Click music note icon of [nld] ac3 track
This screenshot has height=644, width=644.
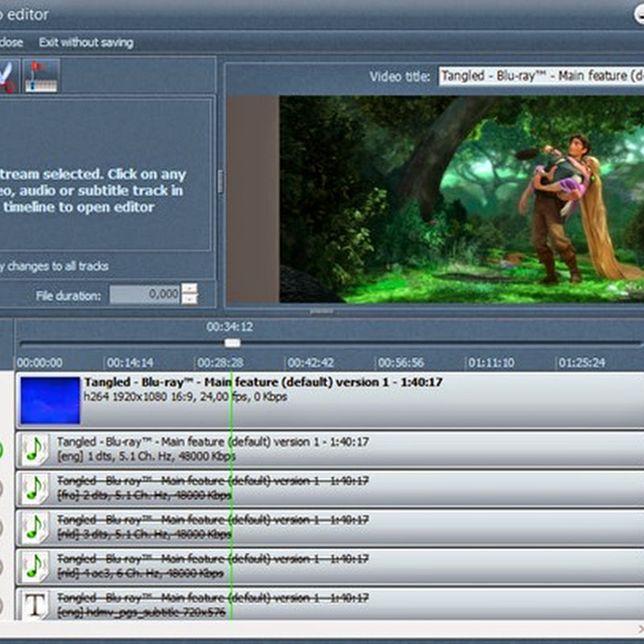click(35, 567)
